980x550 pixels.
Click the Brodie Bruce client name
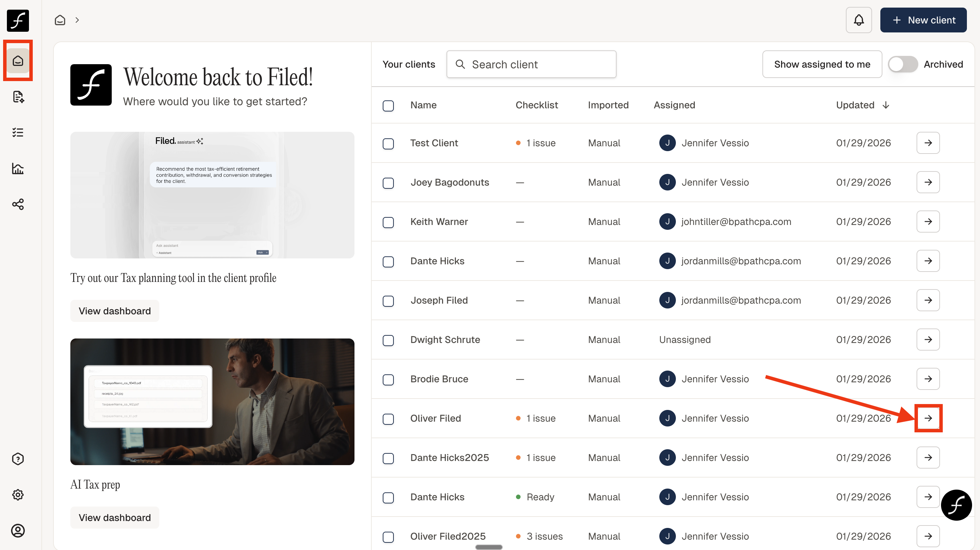439,379
